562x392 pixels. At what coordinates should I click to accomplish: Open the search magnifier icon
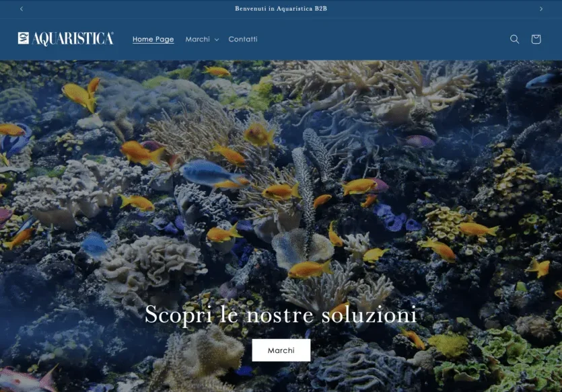coord(514,39)
